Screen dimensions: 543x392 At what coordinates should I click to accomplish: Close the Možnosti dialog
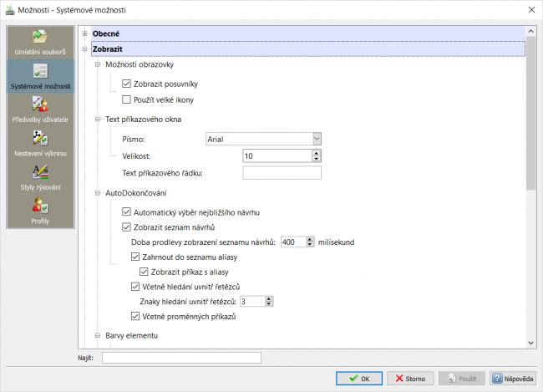(x=531, y=10)
